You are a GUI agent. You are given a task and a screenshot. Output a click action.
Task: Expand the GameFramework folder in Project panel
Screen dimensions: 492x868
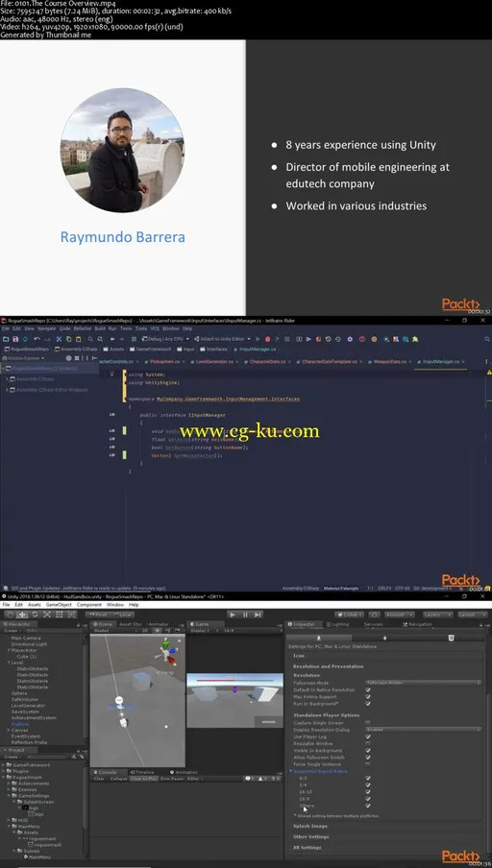tap(3, 765)
